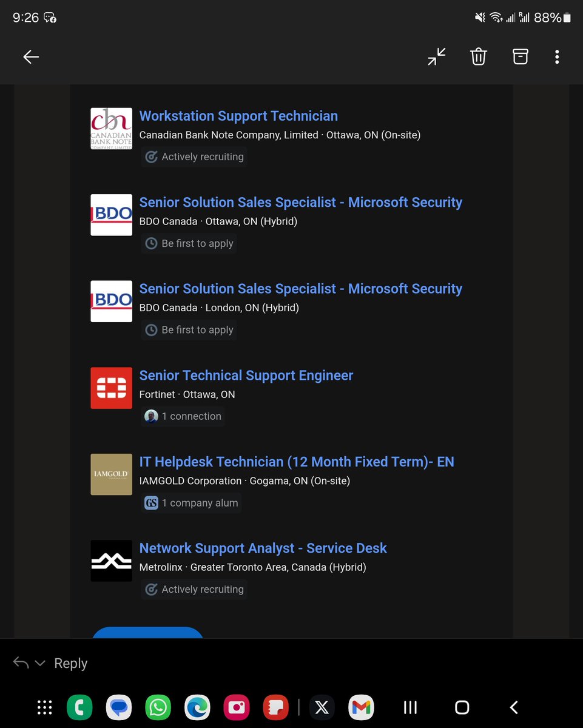583x728 pixels.
Task: Open Senior Solution Sales Specialist, London listing
Action: [x=301, y=289]
